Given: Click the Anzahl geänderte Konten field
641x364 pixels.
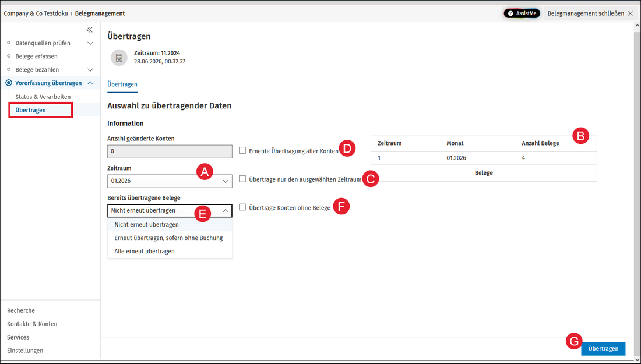Looking at the screenshot, I should 170,151.
